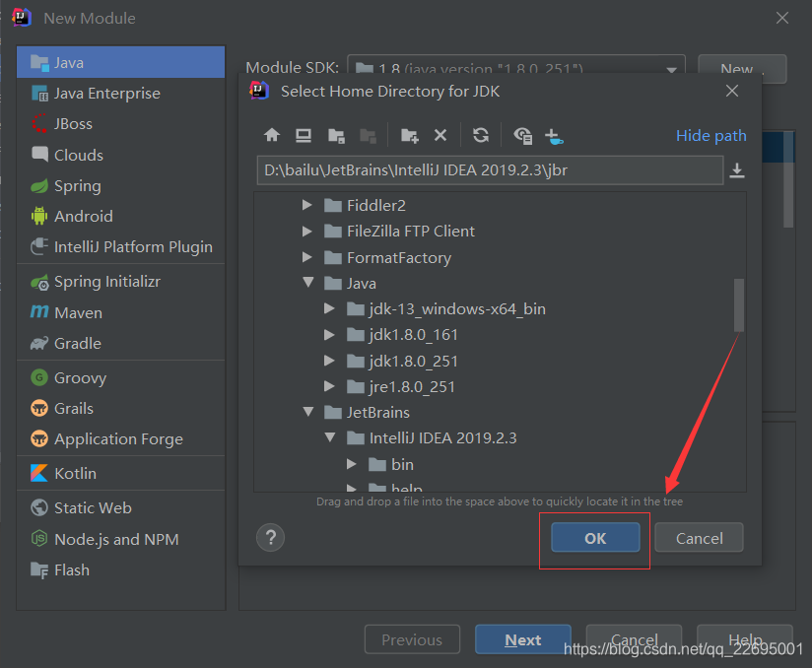
Task: Select Spring Initializr in module list
Action: (x=120, y=282)
